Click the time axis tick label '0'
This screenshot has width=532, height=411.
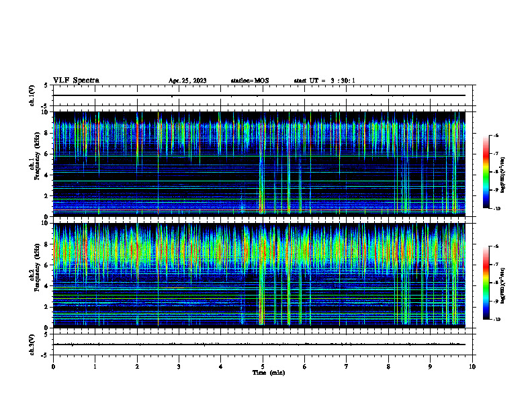point(53,367)
